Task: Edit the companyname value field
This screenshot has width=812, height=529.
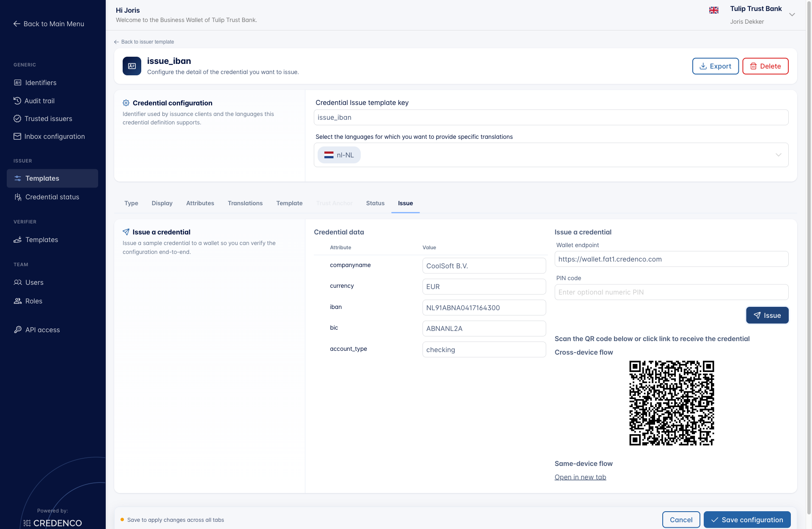Action: 484,266
